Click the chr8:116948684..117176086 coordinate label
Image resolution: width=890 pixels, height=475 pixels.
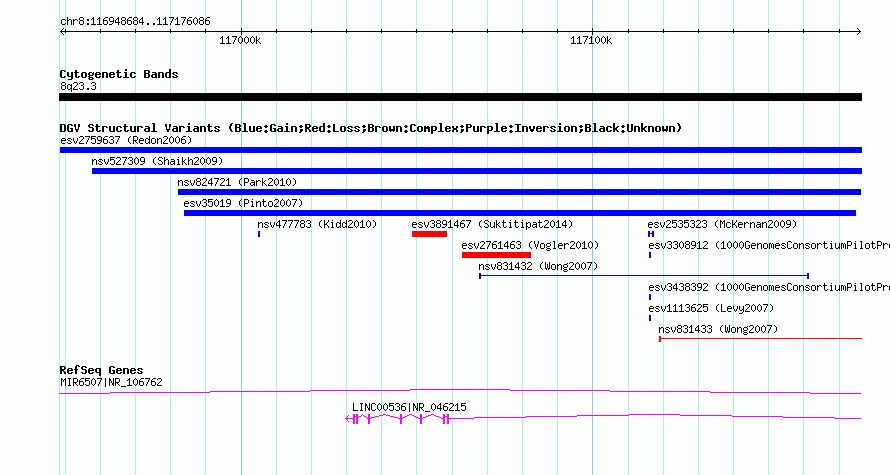click(x=135, y=22)
